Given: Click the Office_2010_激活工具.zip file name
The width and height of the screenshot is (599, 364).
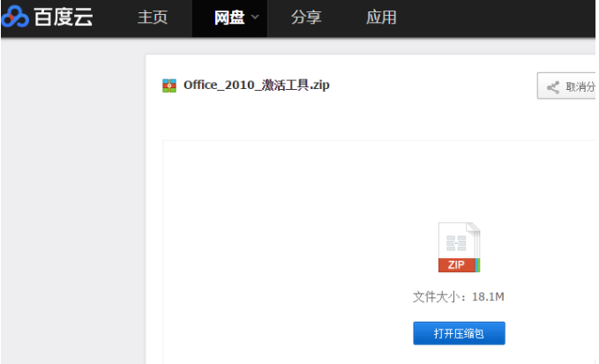Looking at the screenshot, I should tap(257, 85).
